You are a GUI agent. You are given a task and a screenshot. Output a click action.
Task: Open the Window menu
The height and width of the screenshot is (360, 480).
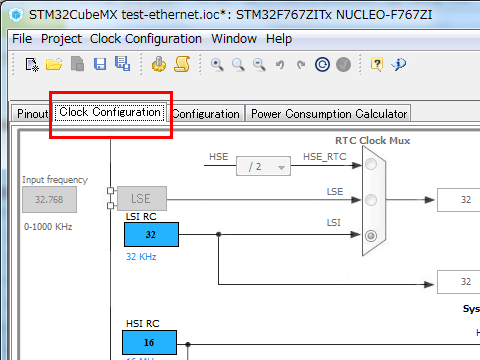234,39
